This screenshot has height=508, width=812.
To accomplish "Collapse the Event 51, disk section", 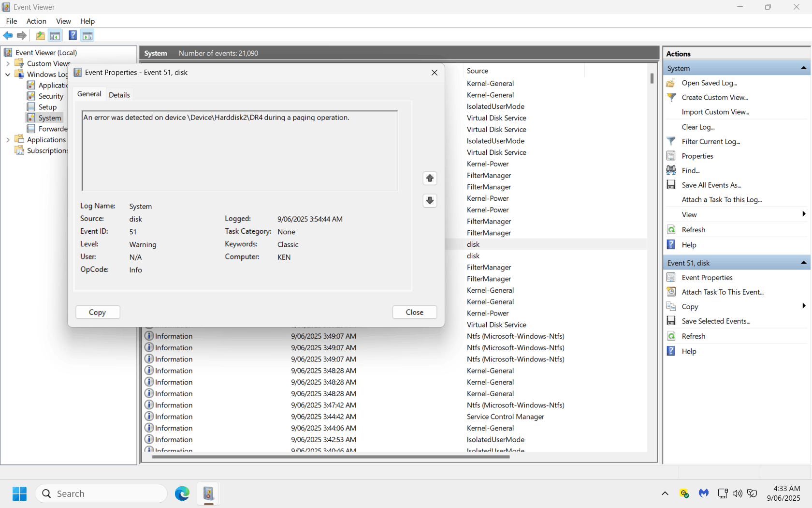I will point(803,263).
